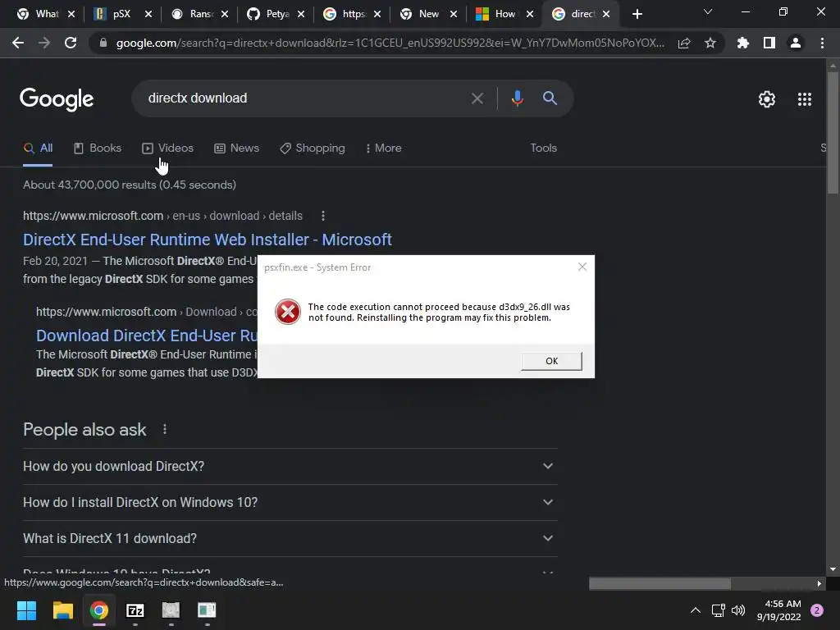This screenshot has width=840, height=630.
Task: Start voice search with microphone icon
Action: click(517, 98)
